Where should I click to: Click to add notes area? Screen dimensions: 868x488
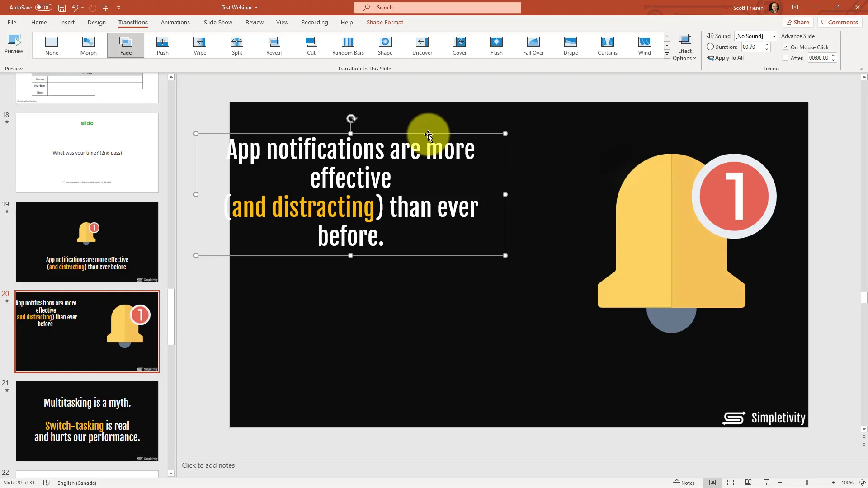(x=520, y=465)
